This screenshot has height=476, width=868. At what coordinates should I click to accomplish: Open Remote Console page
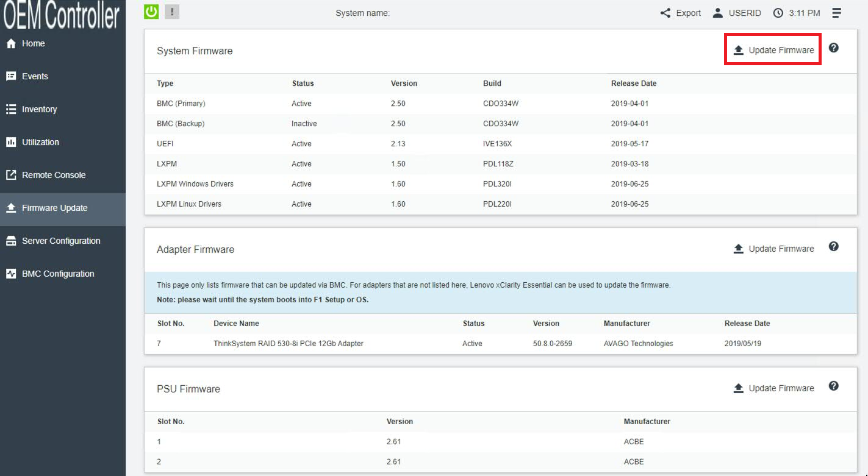pos(63,175)
